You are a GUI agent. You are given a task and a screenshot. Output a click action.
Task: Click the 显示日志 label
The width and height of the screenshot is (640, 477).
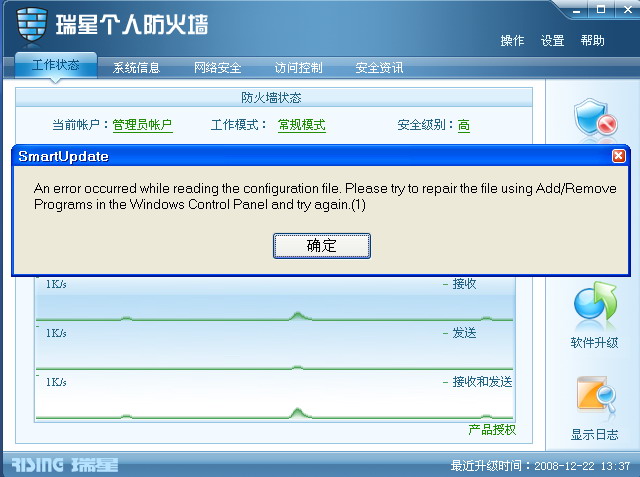click(x=594, y=435)
